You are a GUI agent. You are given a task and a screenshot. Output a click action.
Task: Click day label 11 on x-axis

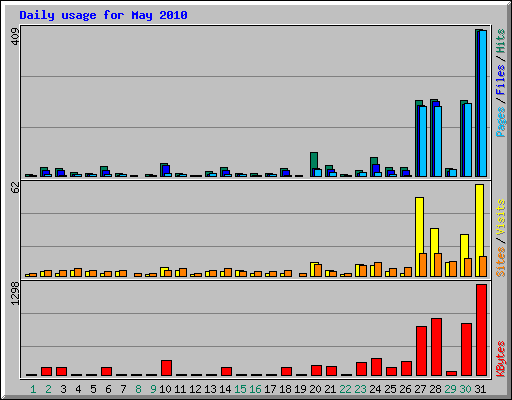[x=180, y=389]
